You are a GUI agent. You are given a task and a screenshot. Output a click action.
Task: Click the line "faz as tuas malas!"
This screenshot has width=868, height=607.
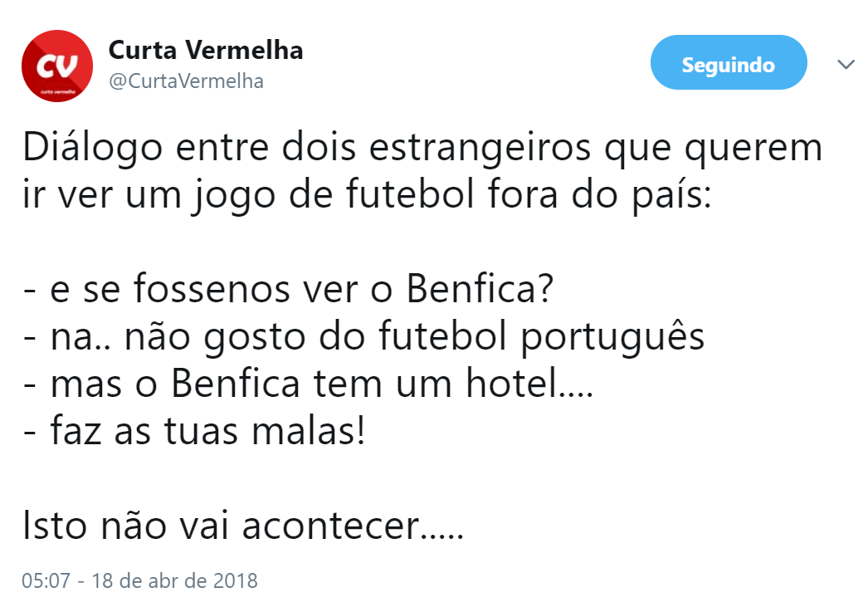(x=193, y=431)
